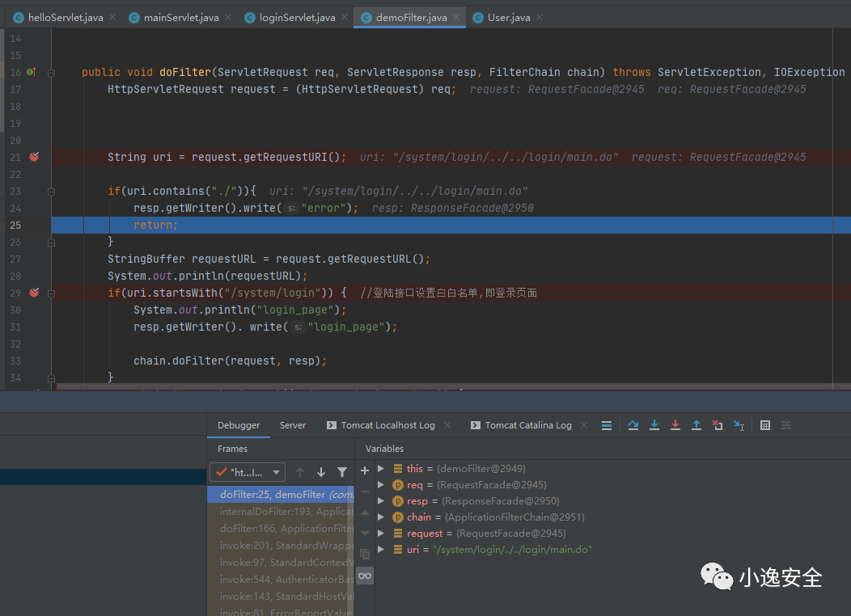851x616 pixels.
Task: Close the loginServlet.java tab
Action: coord(345,17)
